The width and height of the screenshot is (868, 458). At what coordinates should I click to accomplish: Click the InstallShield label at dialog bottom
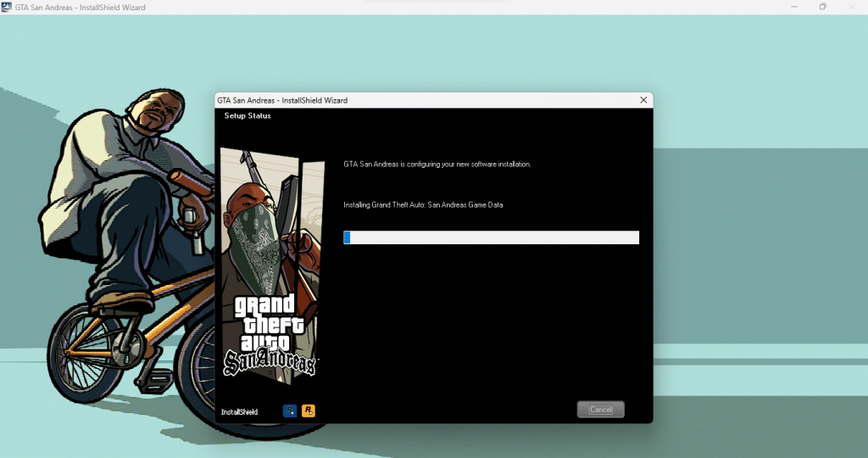pos(239,411)
